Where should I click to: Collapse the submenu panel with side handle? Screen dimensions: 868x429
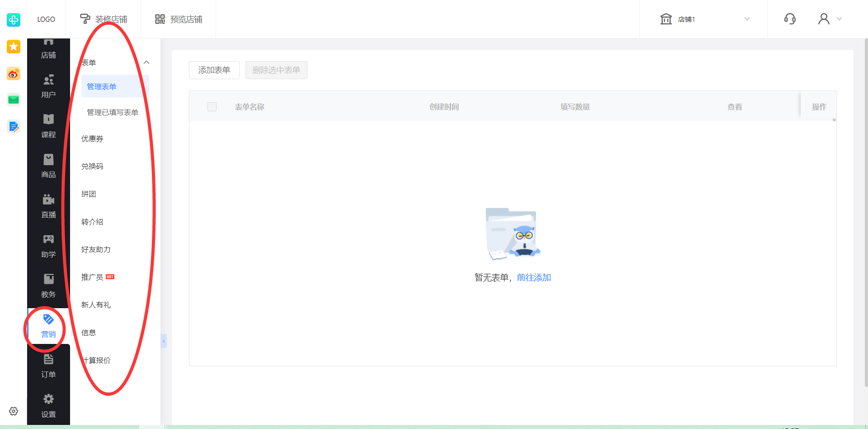(x=164, y=341)
